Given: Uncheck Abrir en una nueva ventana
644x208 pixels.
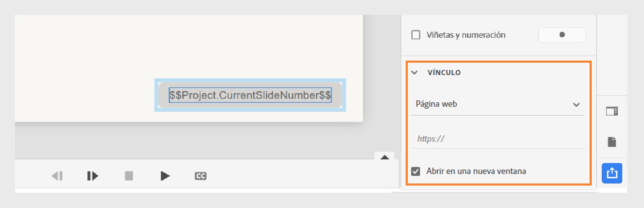Looking at the screenshot, I should coord(416,171).
